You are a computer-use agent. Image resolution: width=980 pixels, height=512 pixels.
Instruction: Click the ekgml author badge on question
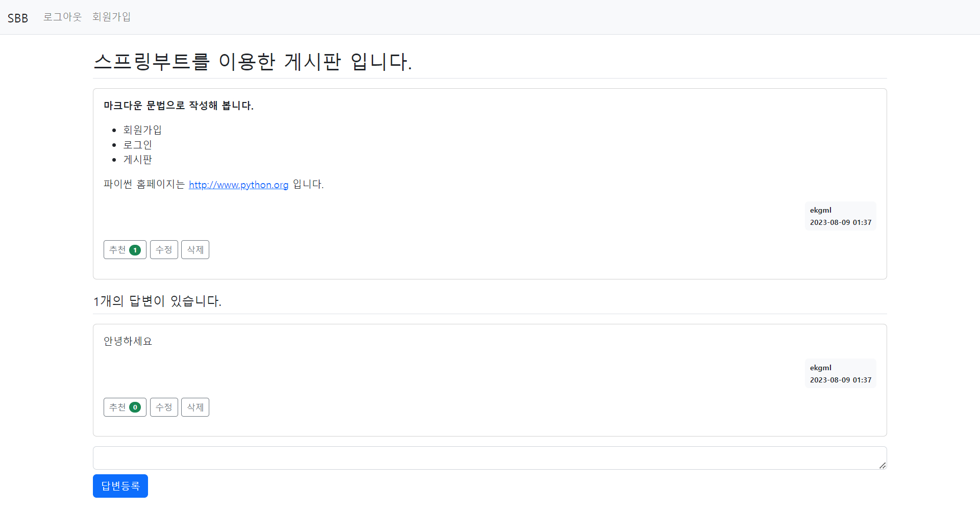[x=840, y=210]
